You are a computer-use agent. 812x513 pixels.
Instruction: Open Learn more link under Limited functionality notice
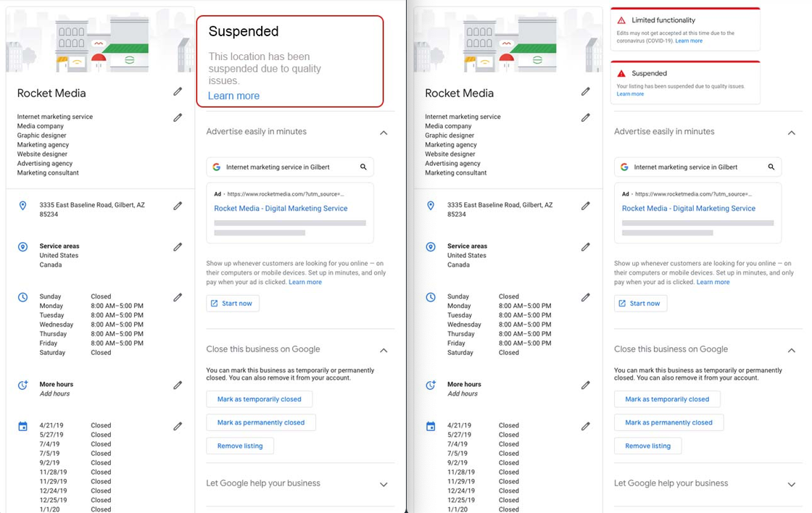coord(689,41)
